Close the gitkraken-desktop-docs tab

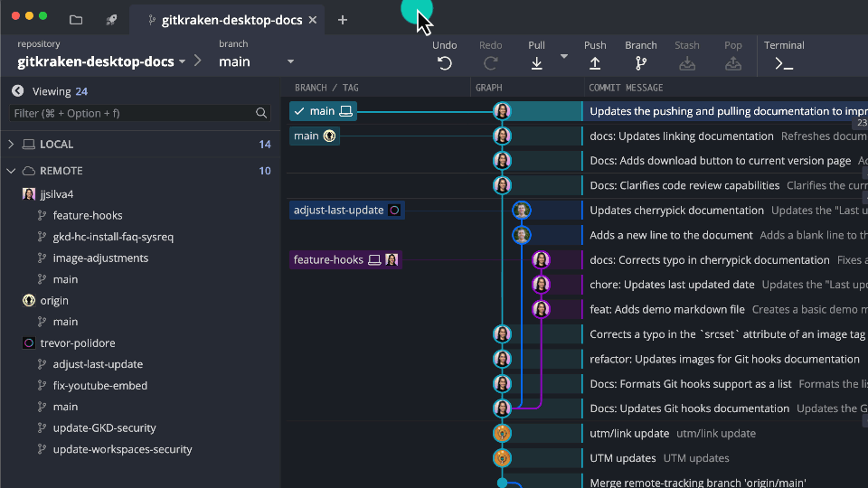[x=313, y=20]
